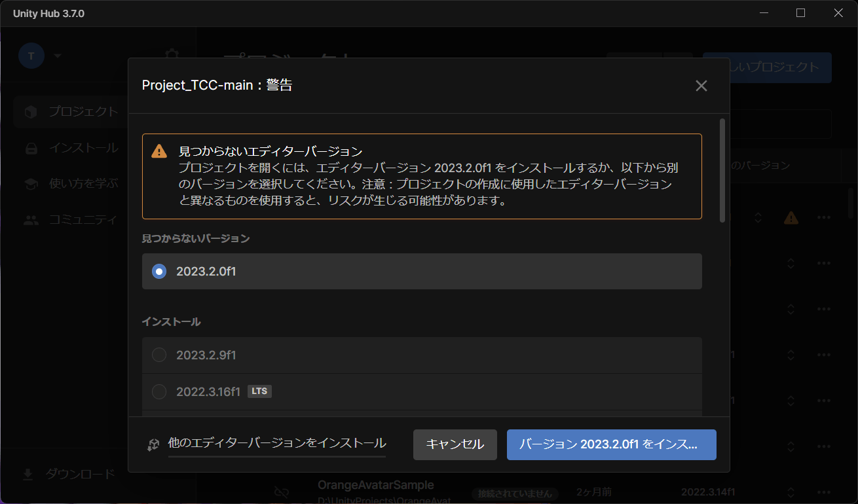Select installed editor 2023.2.9f1 radio button

click(x=159, y=355)
